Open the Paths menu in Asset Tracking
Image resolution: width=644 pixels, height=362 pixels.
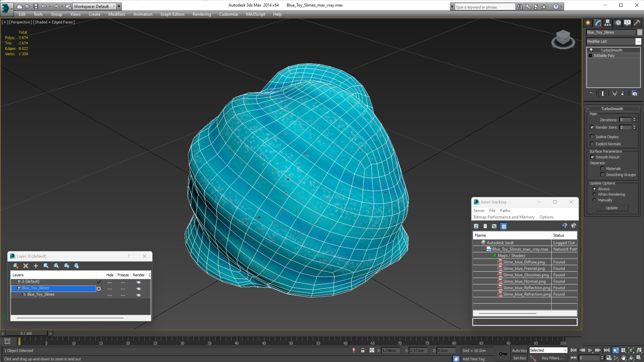(x=505, y=211)
